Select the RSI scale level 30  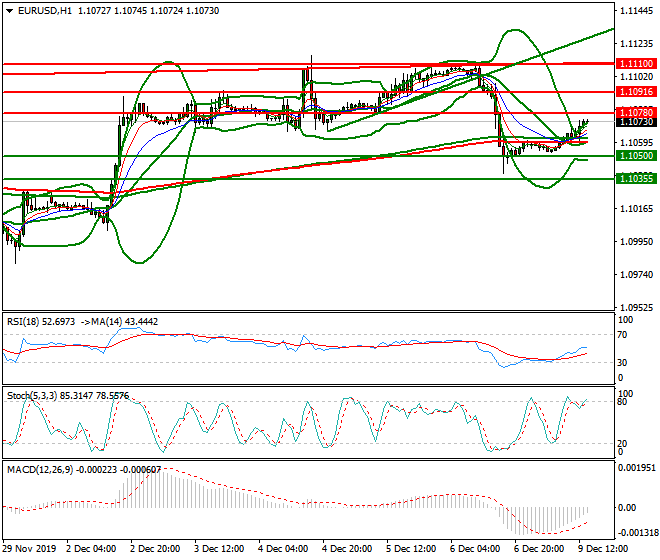coord(622,363)
